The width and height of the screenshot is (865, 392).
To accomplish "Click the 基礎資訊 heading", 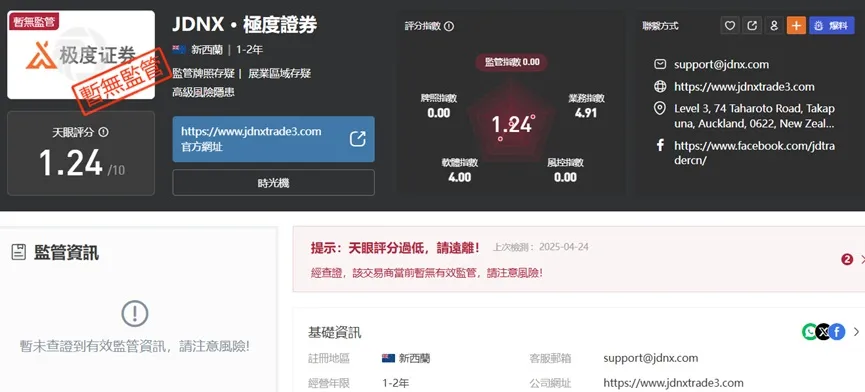I will [335, 332].
